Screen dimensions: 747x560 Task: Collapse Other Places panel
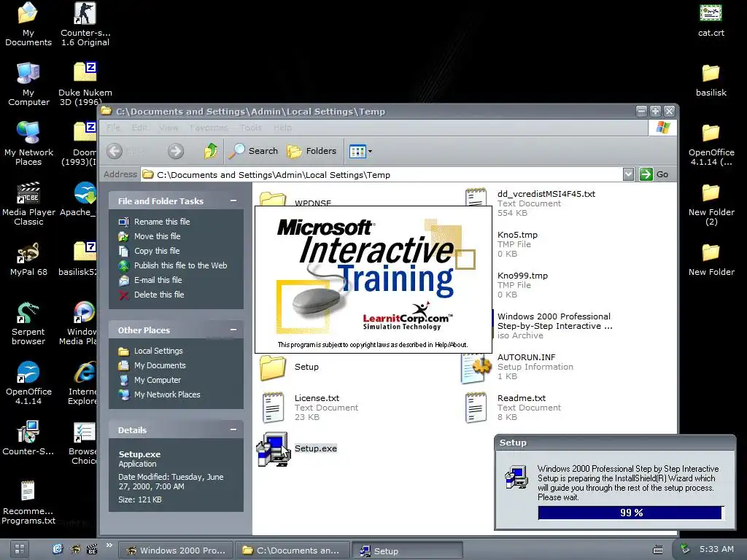[x=233, y=330]
